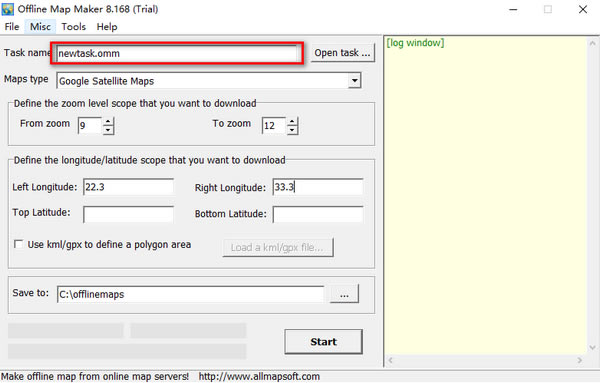This screenshot has height=383, width=600.
Task: Click the Right Longitude field
Action: pyautogui.click(x=318, y=187)
